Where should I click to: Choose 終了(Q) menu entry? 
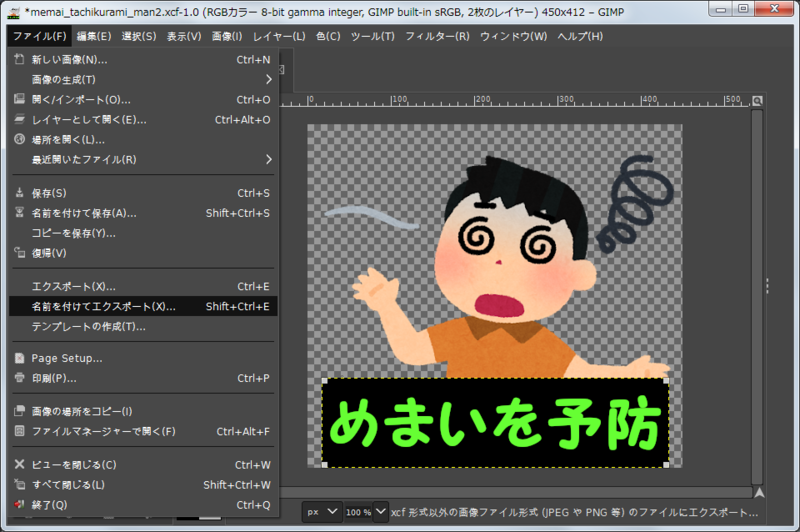(143, 504)
